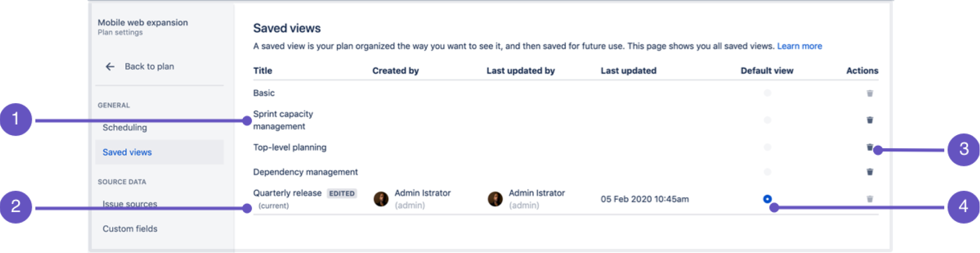Click the Learn more link
This screenshot has width=980, height=253.
point(799,46)
